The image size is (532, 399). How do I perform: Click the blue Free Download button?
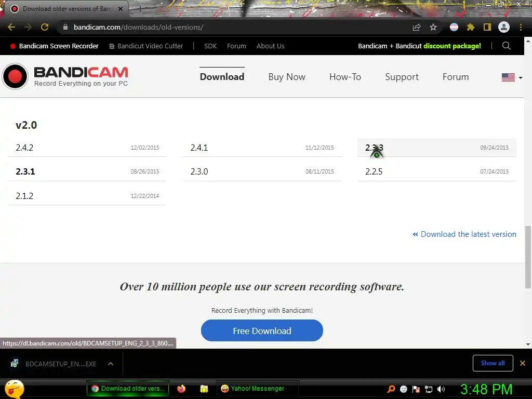click(262, 330)
